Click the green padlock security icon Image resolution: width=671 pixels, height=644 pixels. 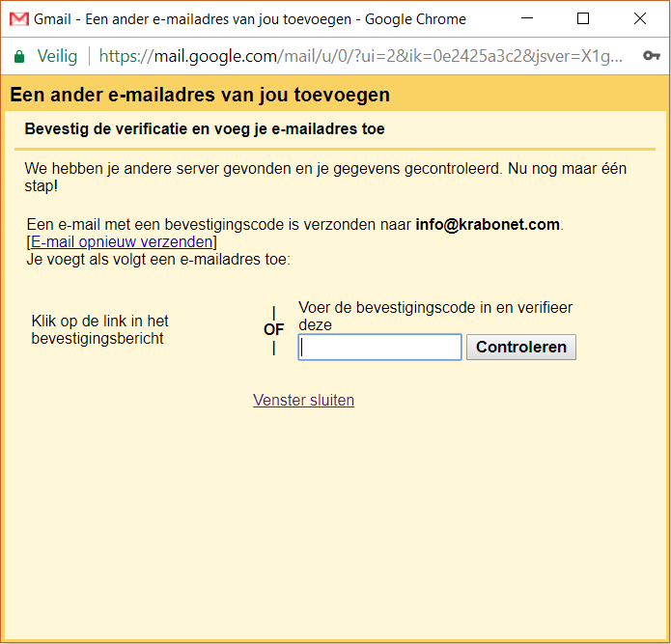coord(19,56)
